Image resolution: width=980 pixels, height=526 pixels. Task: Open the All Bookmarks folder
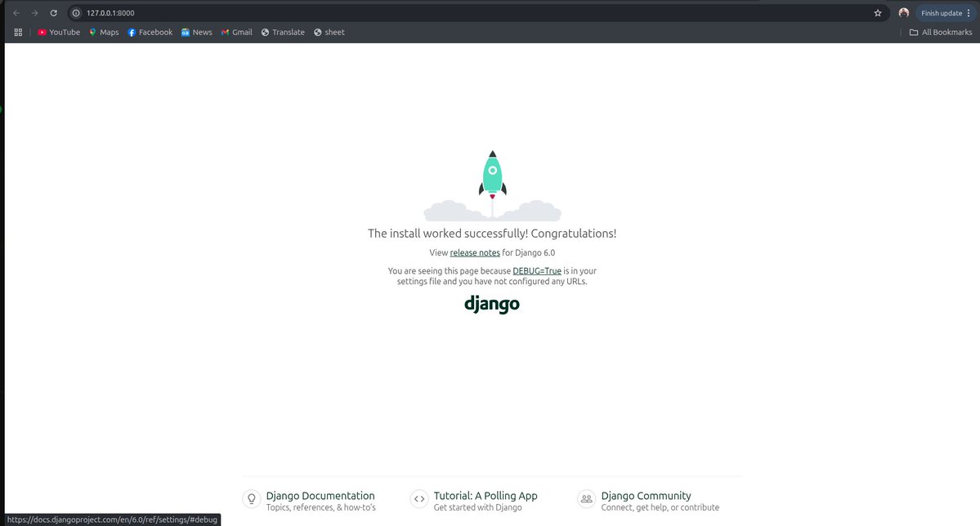(x=941, y=33)
